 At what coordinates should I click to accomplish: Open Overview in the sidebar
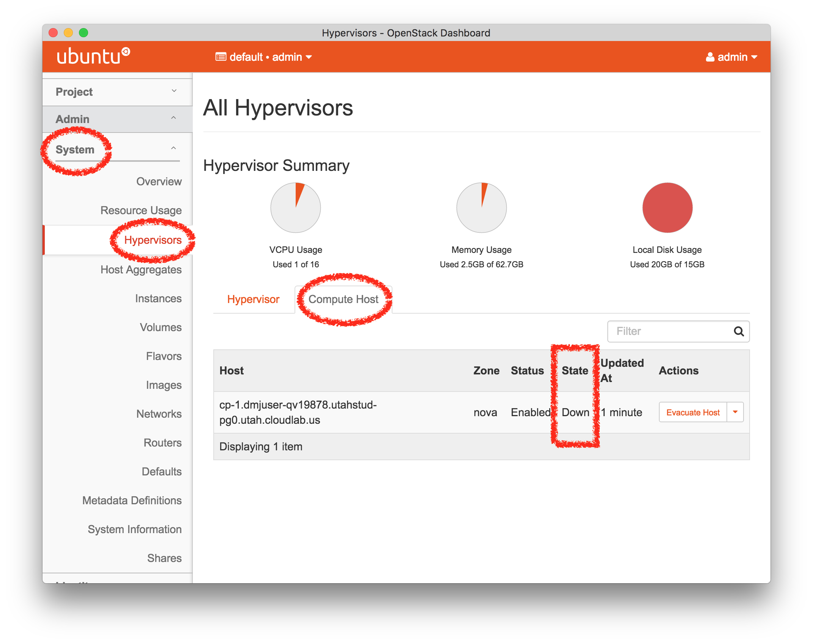pyautogui.click(x=159, y=182)
